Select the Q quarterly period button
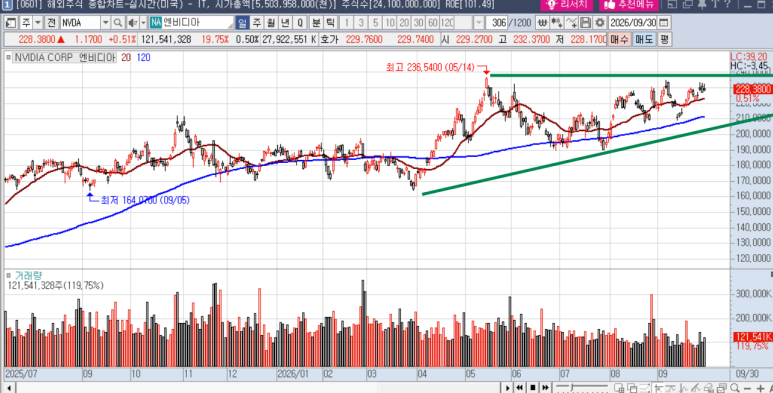Viewport: 773px width, 393px height. pyautogui.click(x=299, y=23)
